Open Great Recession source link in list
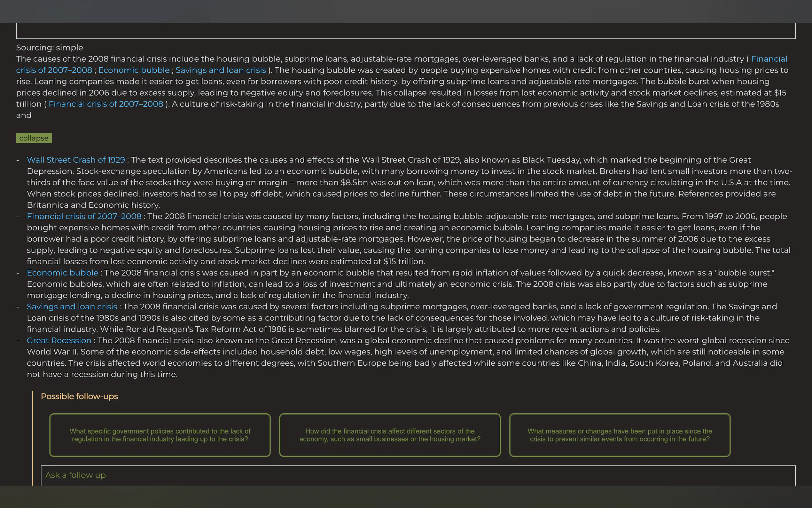This screenshot has height=508, width=812. tap(59, 340)
